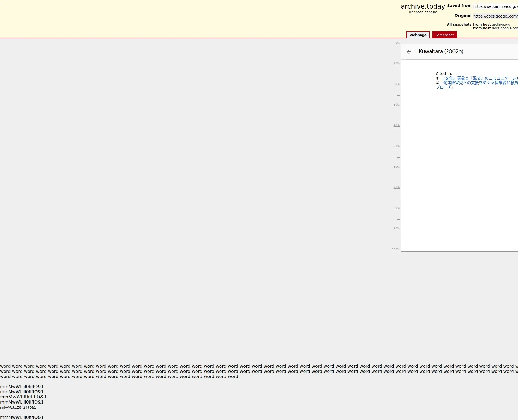
Task: Open docs.google.com host snapshots link
Action: coord(505,28)
